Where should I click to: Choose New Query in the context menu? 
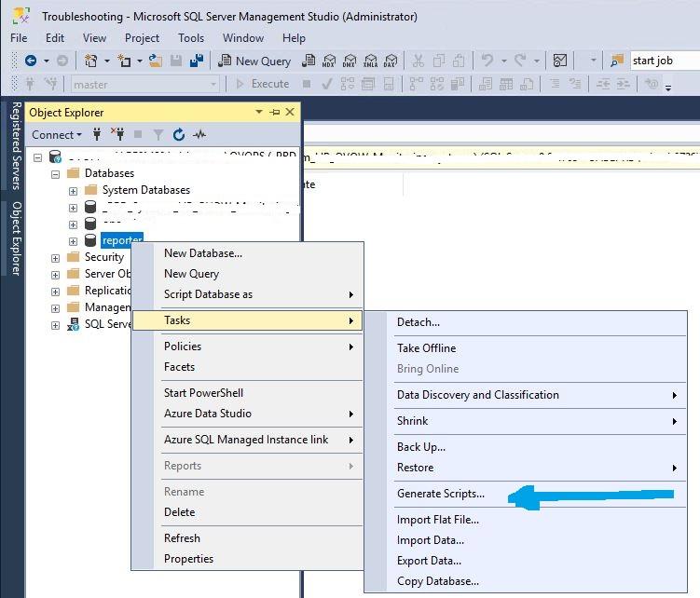click(x=248, y=274)
